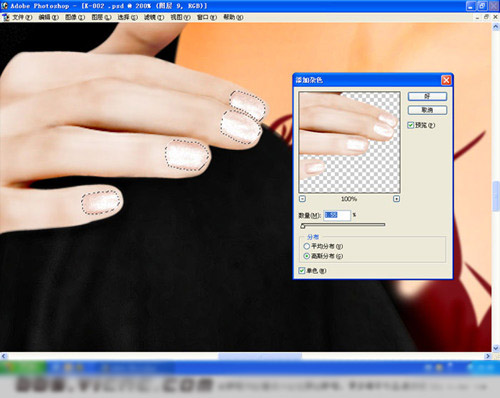Zoom in the noise preview with plus icon
This screenshot has height=398, width=500.
(396, 199)
